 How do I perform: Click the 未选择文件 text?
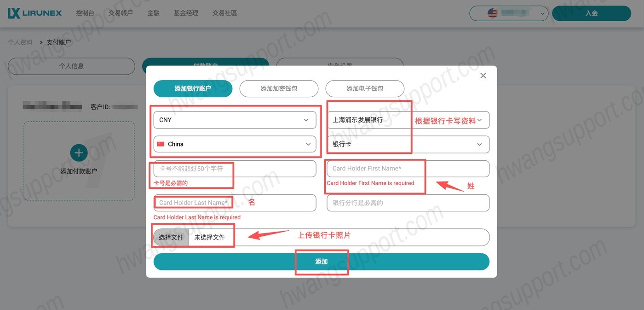tap(210, 237)
